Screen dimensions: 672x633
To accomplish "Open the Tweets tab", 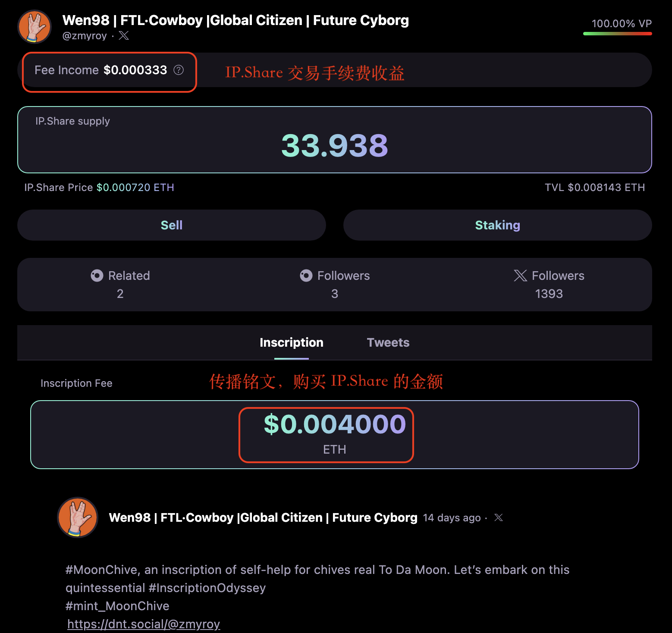I will pyautogui.click(x=388, y=342).
